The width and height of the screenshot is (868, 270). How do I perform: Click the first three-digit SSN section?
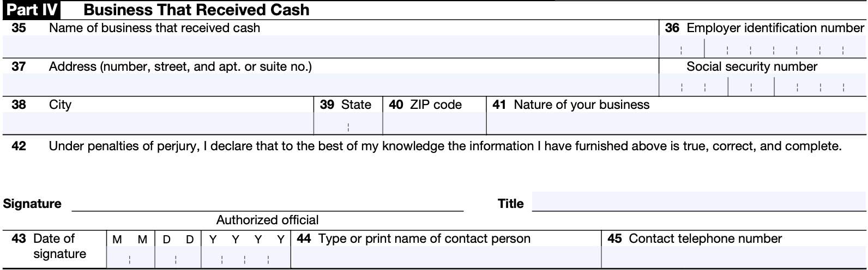694,86
